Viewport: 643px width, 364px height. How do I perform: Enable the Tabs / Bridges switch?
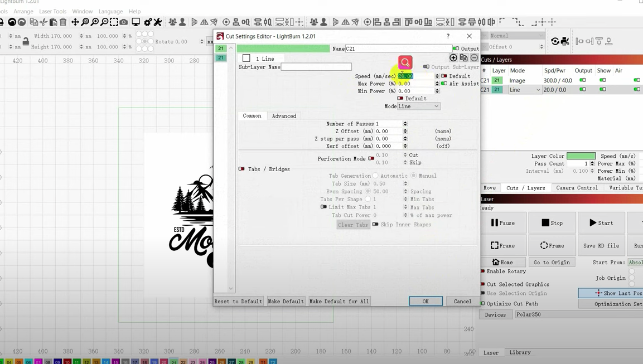(241, 169)
